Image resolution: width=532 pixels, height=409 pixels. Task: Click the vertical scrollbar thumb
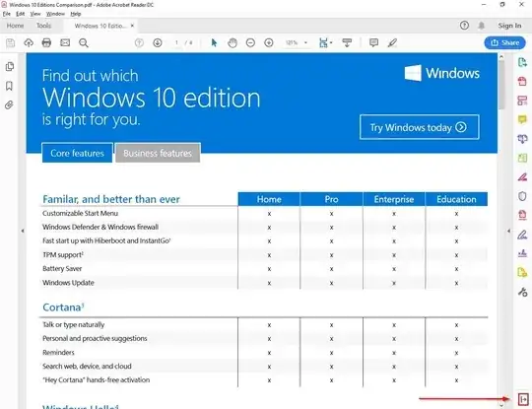pyautogui.click(x=501, y=85)
